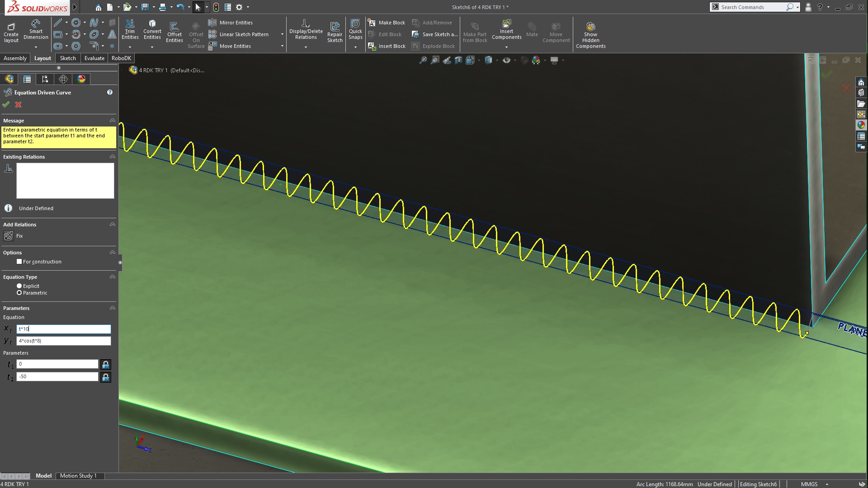Accept curve with green checkmark
The height and width of the screenshot is (488, 868).
pos(6,104)
